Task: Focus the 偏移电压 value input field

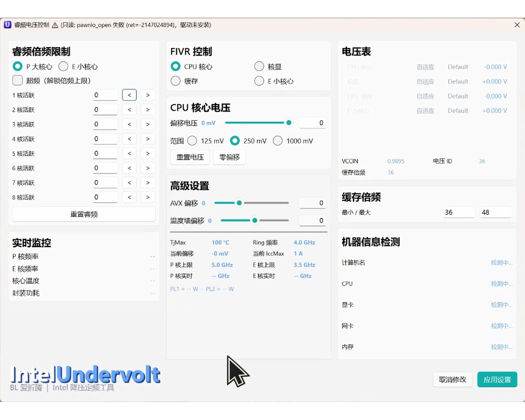Action: (x=313, y=123)
